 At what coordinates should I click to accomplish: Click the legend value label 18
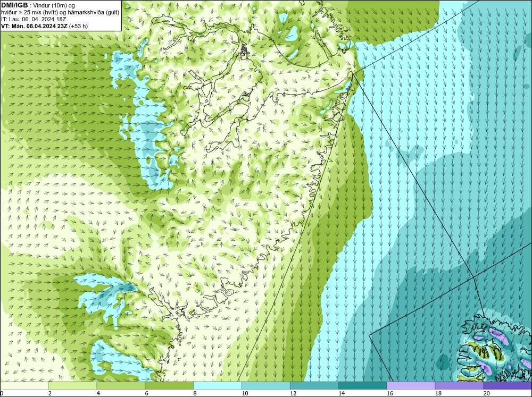click(x=438, y=393)
